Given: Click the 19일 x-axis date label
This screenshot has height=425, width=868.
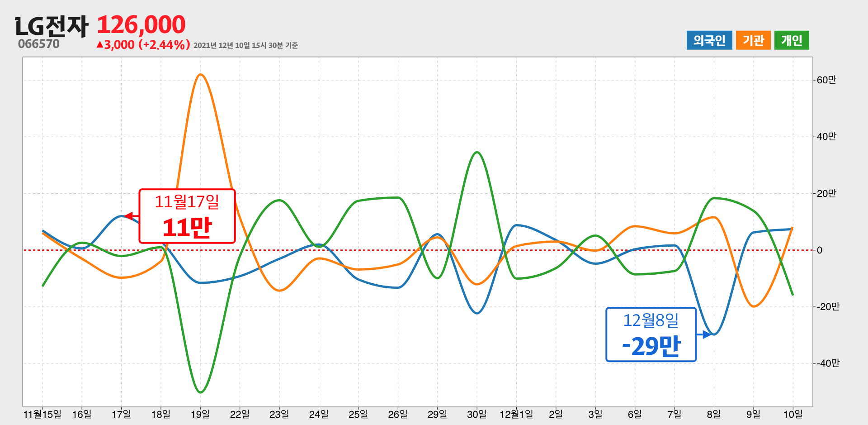Looking at the screenshot, I should [x=200, y=414].
